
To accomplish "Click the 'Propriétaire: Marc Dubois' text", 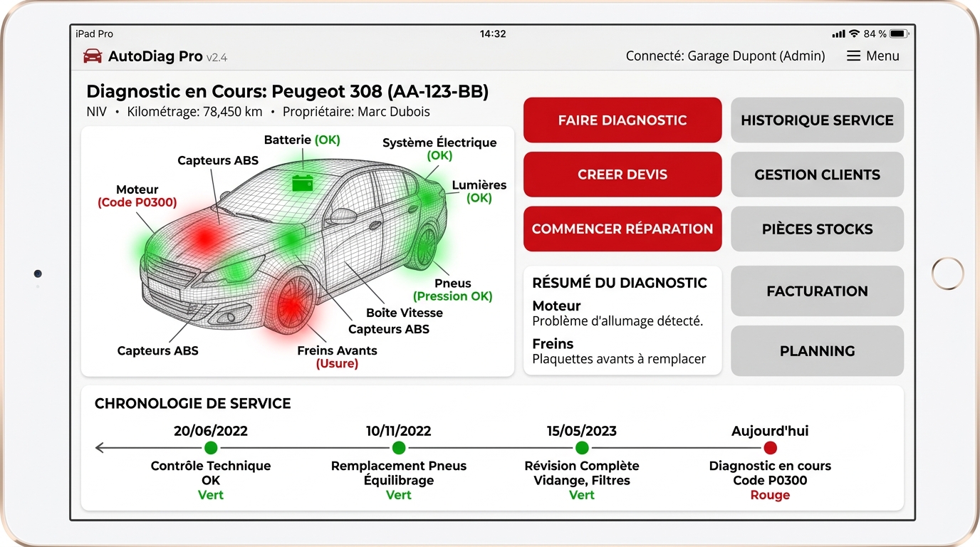I will (356, 112).
